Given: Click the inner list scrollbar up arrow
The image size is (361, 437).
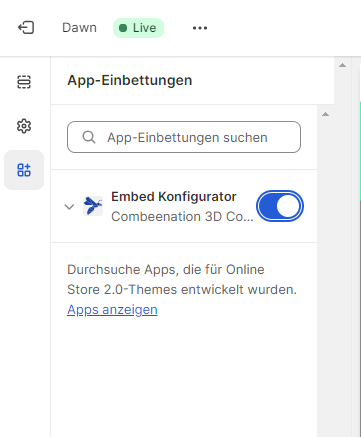Looking at the screenshot, I should (x=326, y=114).
